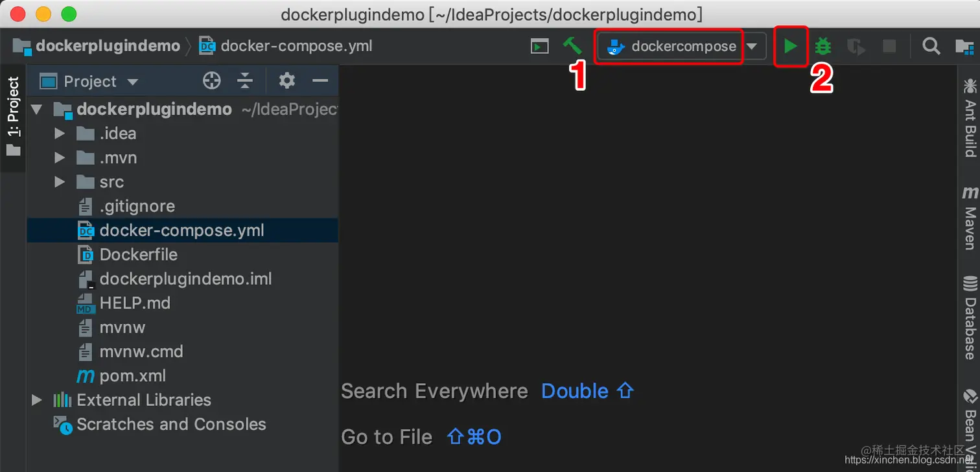Open Search Everywhere via the magnifier icon

coord(931,46)
